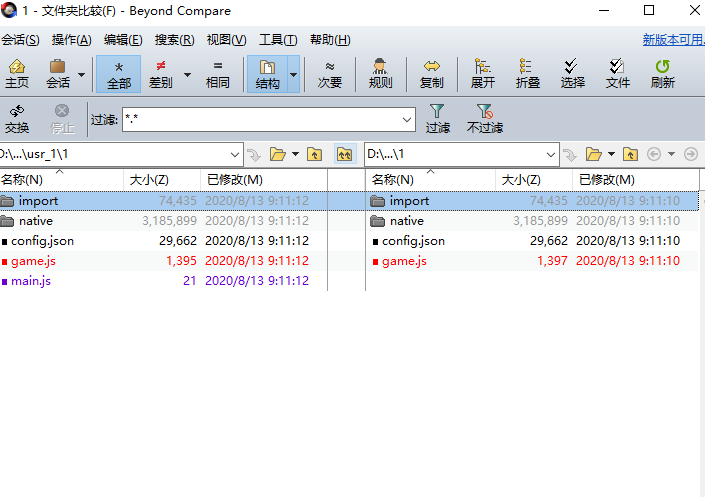
Task: Browse for folder in right pane
Action: coord(594,155)
